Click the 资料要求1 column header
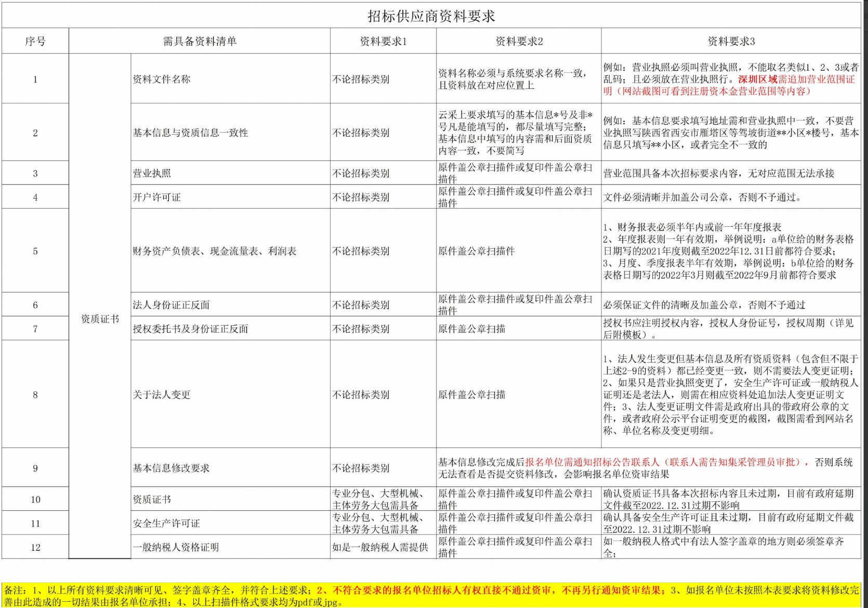Screen dimensions: 868x608 383,41
